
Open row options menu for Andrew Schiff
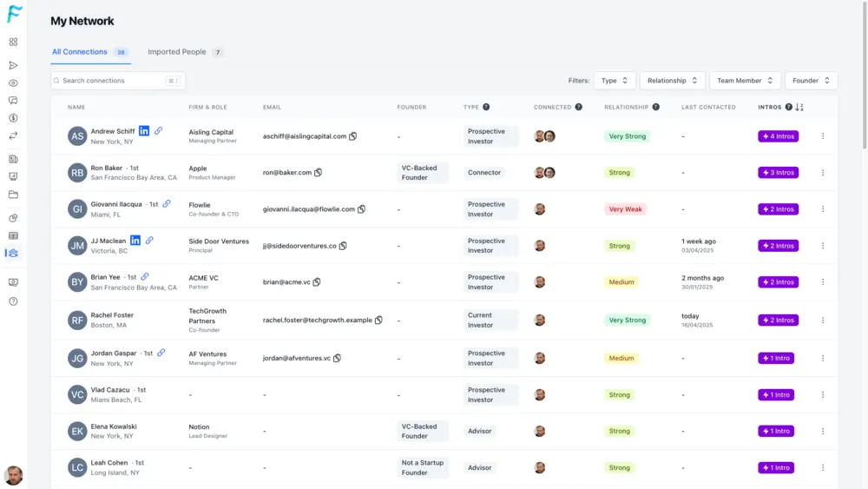pyautogui.click(x=823, y=136)
